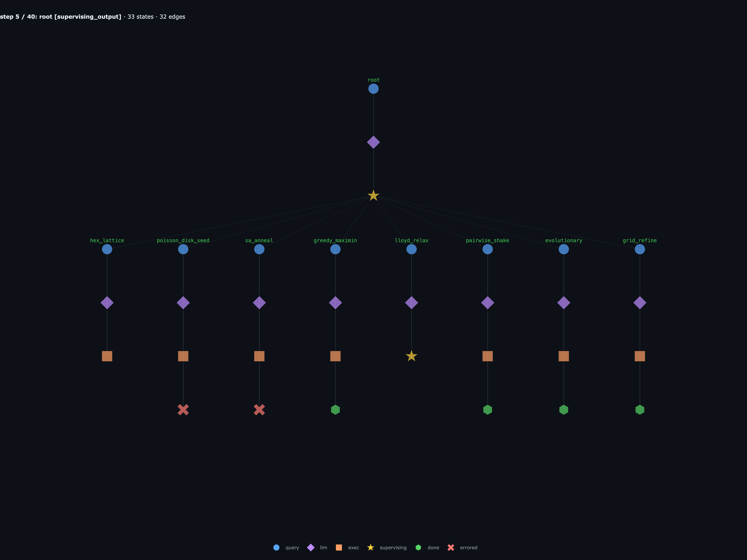Select the done hexagon under grid_refine
The height and width of the screenshot is (560, 747).
(640, 410)
